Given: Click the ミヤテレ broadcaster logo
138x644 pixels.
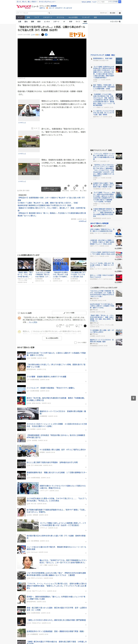Looking at the screenshot, I should click(77, 35).
